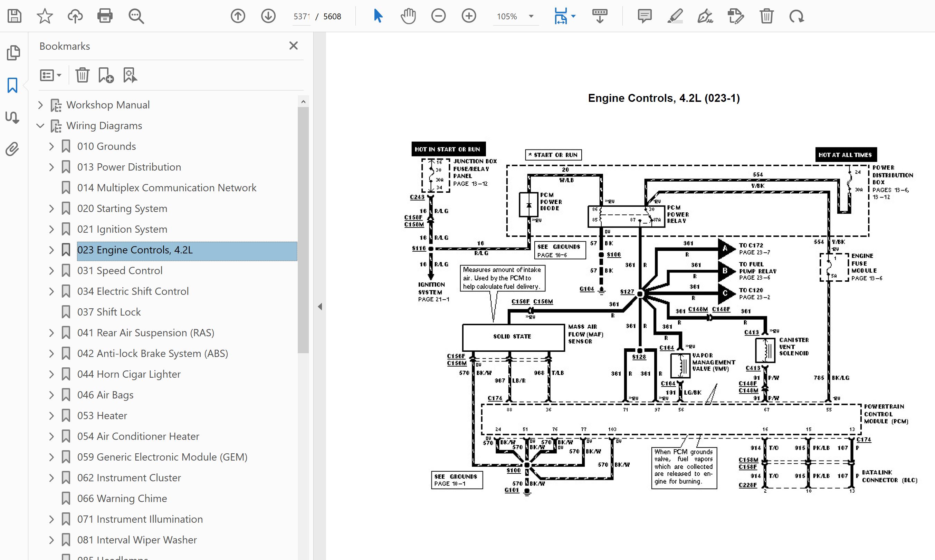Viewport: 935px width, 560px height.
Task: Open the Attachments panel paperclip icon
Action: coord(12,149)
